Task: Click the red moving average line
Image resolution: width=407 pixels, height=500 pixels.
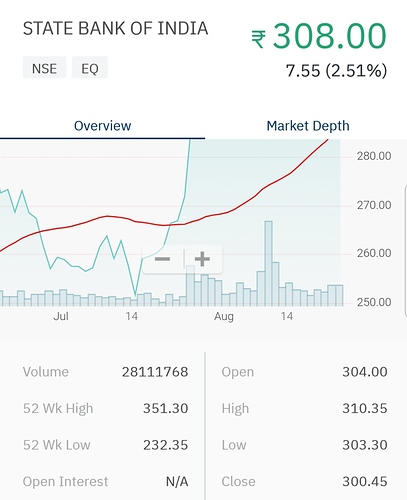Action: tap(107, 217)
